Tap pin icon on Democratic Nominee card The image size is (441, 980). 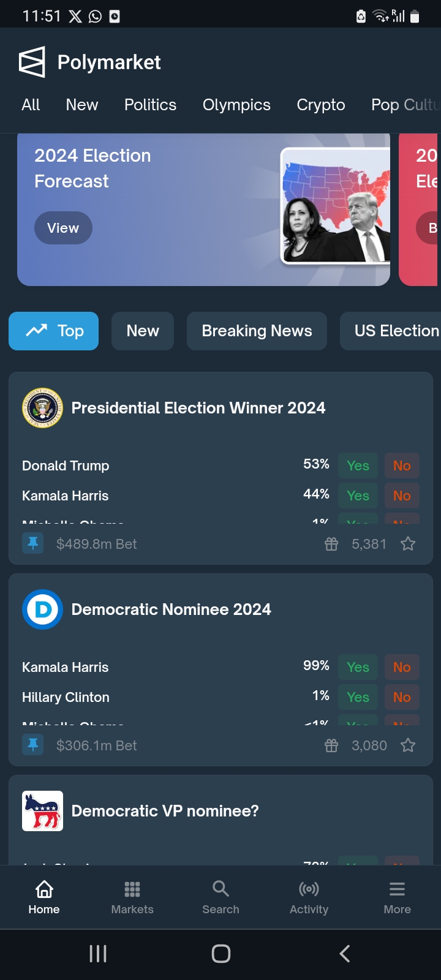click(x=33, y=745)
